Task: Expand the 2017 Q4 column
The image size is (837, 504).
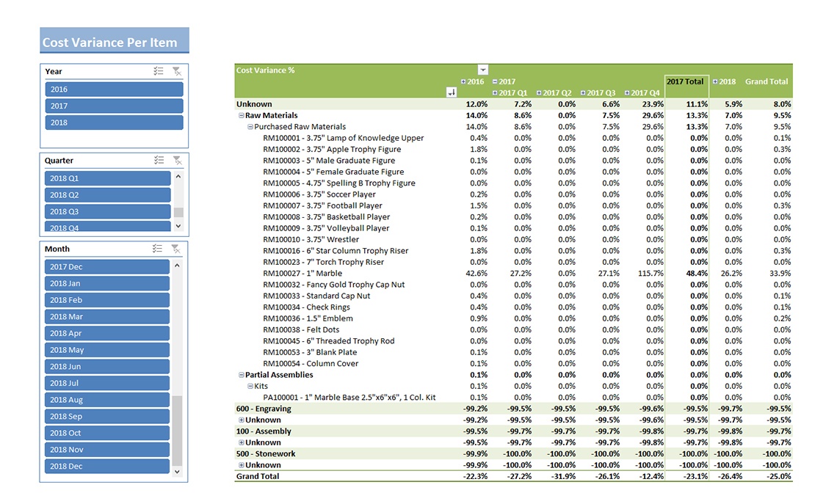Action: (627, 92)
